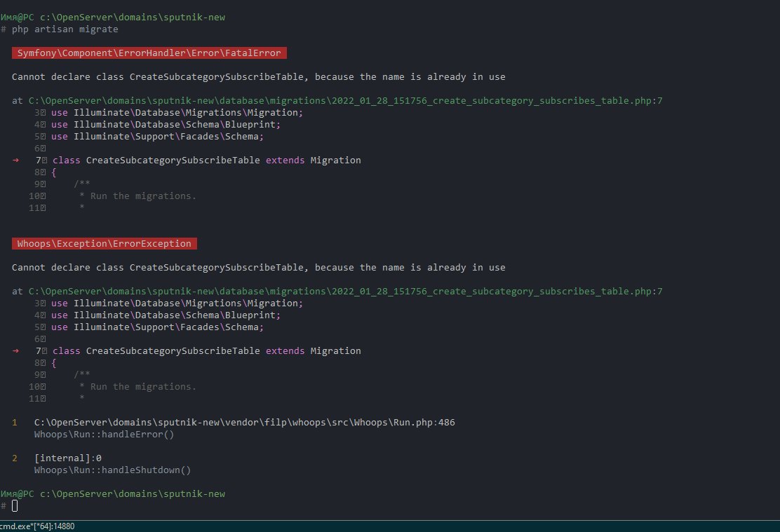Click the cmd.exe status bar label
This screenshot has width=780, height=532.
click(37, 526)
